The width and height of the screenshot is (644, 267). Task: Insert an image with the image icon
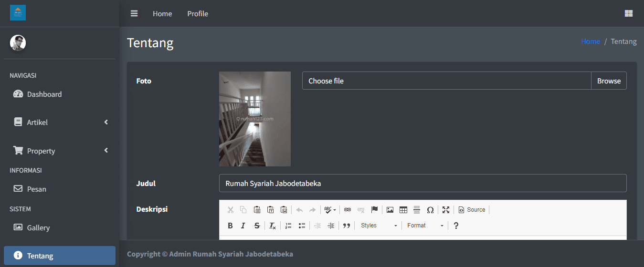[390, 210]
